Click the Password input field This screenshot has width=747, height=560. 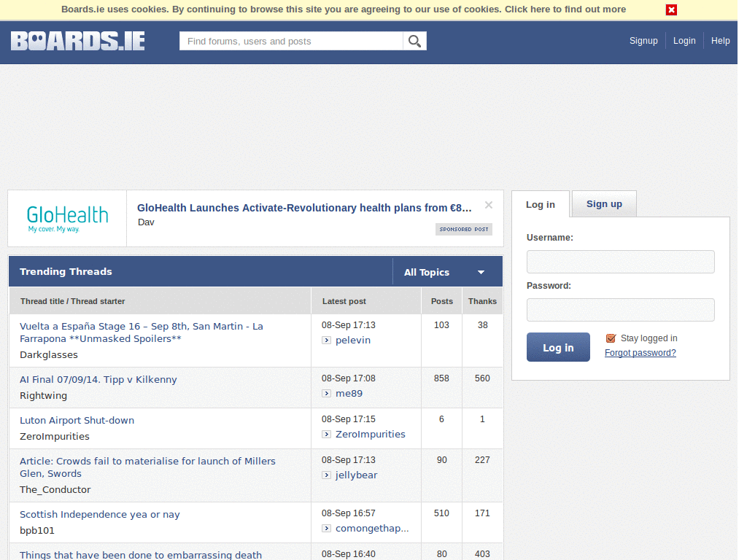(620, 310)
